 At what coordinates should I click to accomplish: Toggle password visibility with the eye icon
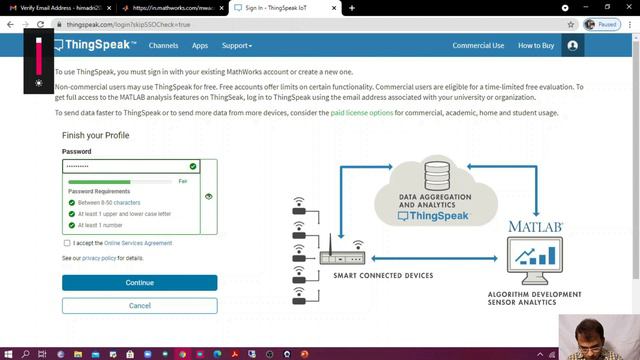coord(209,196)
